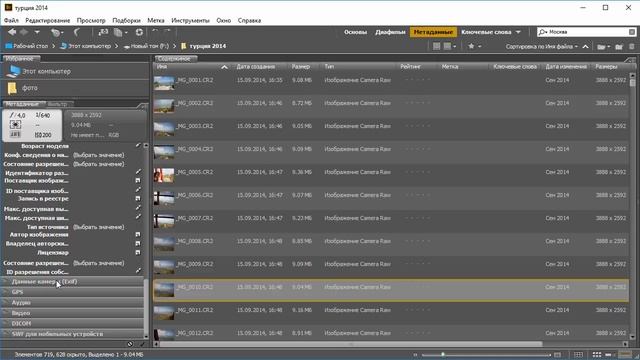
Task: Click Этот компьютер in the path bar
Action: point(85,46)
